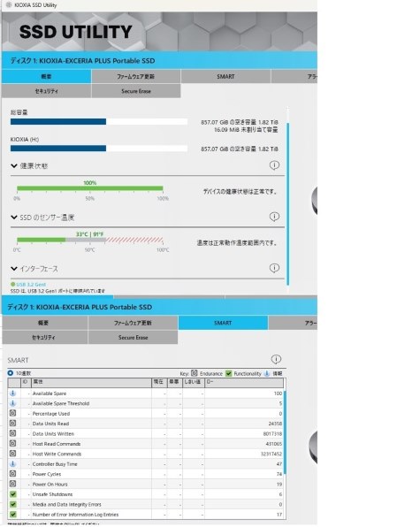Click endurance icon on Host Read Commands row
Image resolution: width=420 pixels, height=527 pixels.
point(12,443)
